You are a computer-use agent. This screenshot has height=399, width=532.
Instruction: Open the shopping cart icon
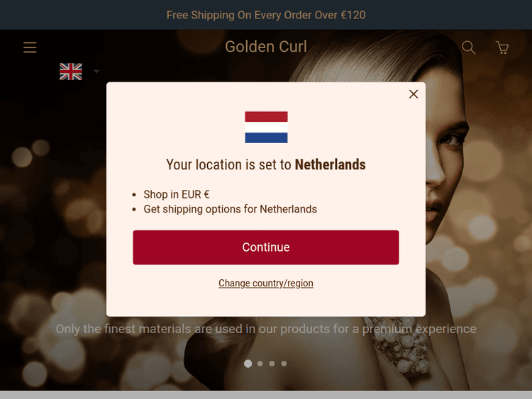click(502, 47)
